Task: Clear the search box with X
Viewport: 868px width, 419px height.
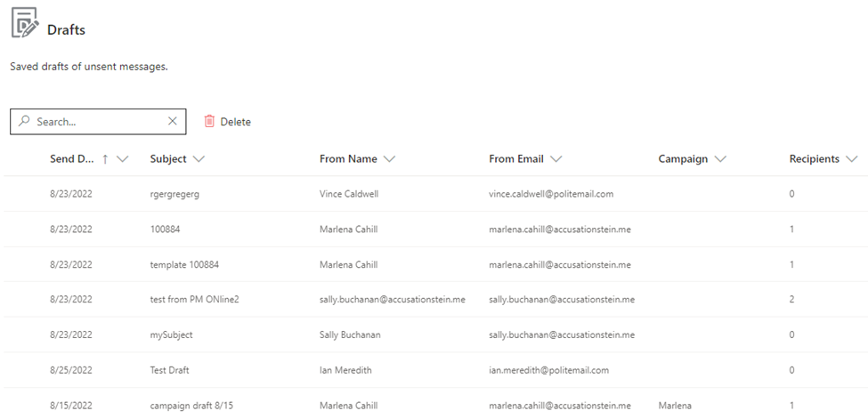Action: coord(173,122)
